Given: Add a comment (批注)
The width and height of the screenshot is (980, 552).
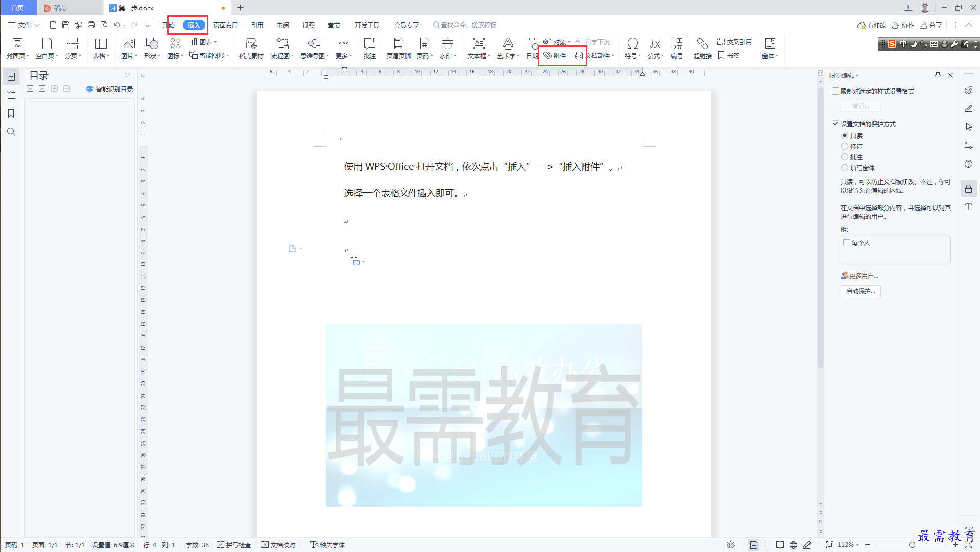Looking at the screenshot, I should point(369,49).
